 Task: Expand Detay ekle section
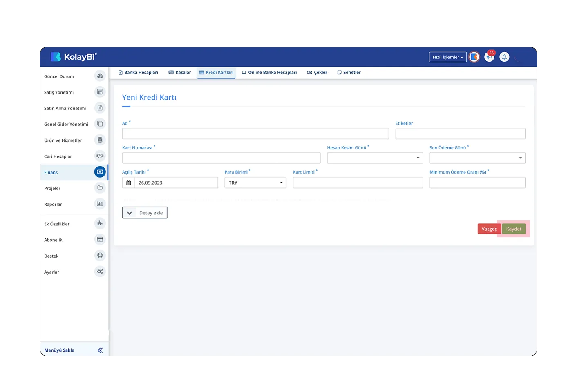145,213
